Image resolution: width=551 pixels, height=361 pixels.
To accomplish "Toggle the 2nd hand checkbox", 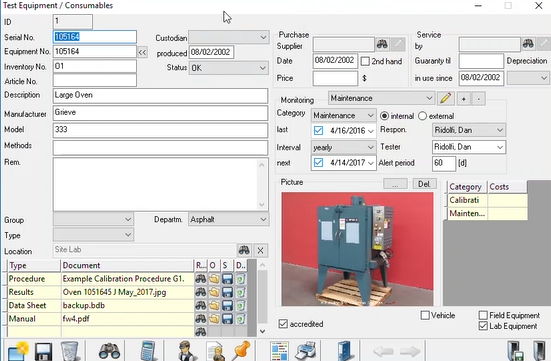I will click(365, 62).
